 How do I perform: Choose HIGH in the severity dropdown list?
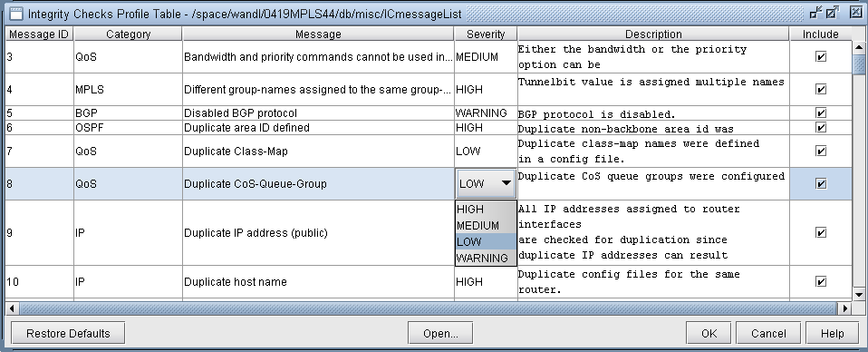(486, 210)
